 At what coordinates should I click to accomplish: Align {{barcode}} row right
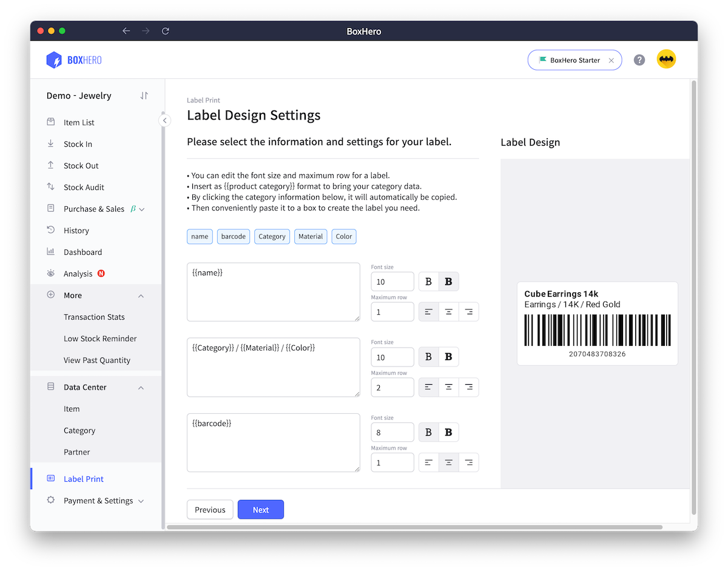[469, 462]
